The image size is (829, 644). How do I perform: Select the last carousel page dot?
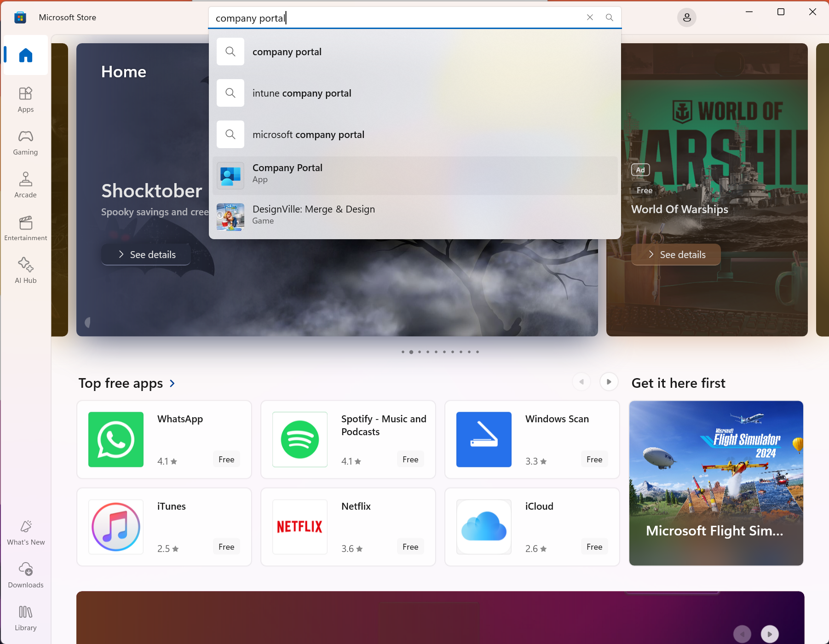point(478,352)
